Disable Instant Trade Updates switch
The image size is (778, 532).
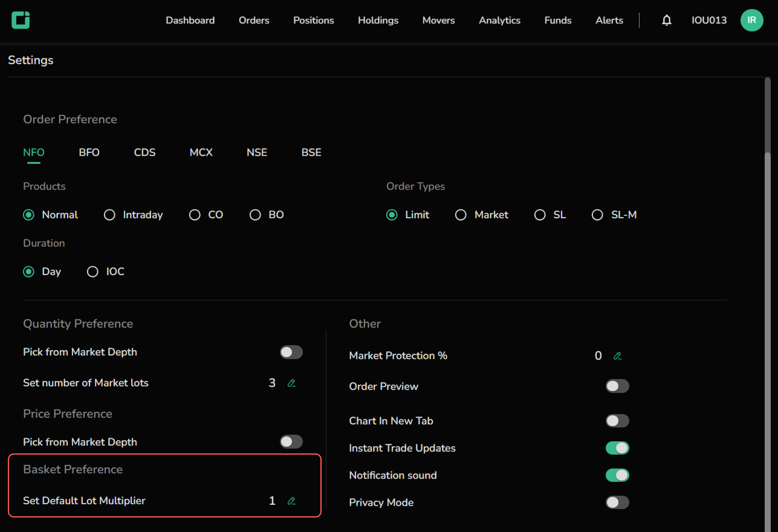617,448
